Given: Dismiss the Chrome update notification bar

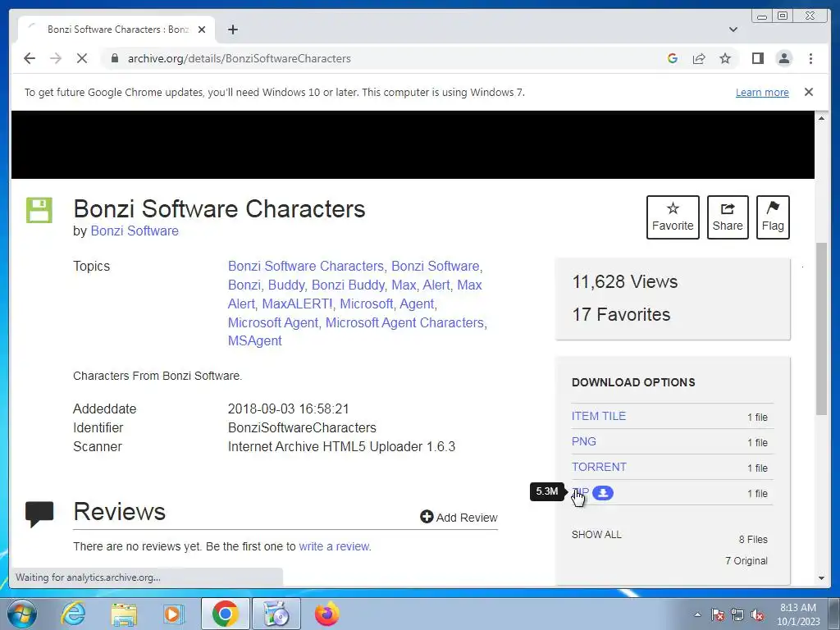Looking at the screenshot, I should pos(809,92).
